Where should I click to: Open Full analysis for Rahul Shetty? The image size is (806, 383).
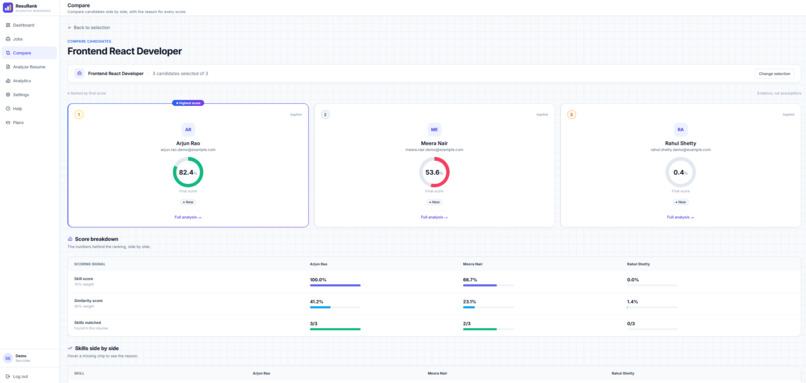[681, 217]
